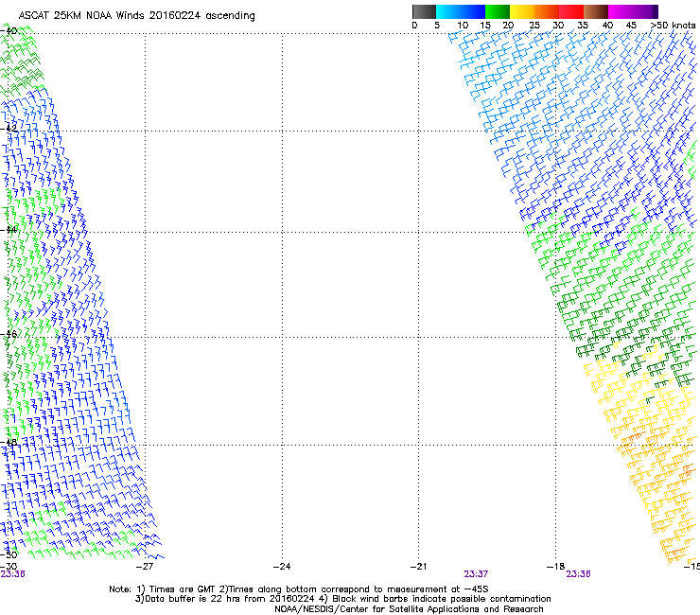Select the green 15-20 knots color band
Viewport: 700px width, 615px height.
498,11
